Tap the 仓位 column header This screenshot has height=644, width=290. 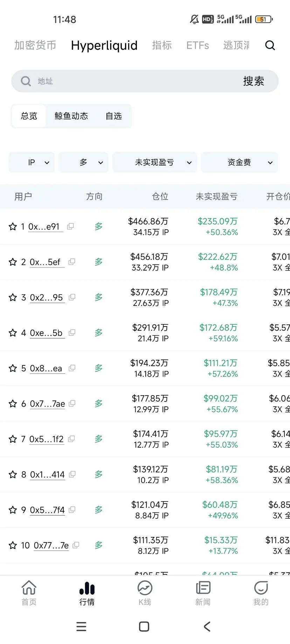pyautogui.click(x=160, y=197)
